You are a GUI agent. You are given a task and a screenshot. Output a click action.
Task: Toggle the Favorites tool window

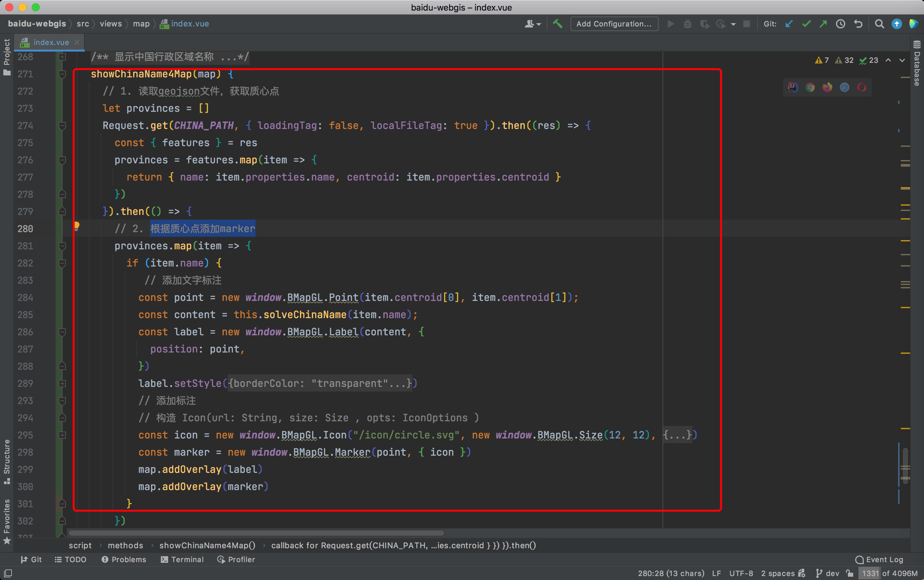(7, 522)
